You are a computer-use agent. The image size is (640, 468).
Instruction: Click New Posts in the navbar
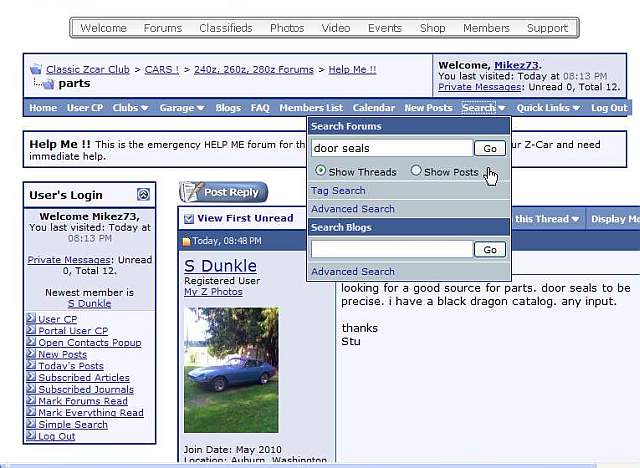click(x=428, y=108)
